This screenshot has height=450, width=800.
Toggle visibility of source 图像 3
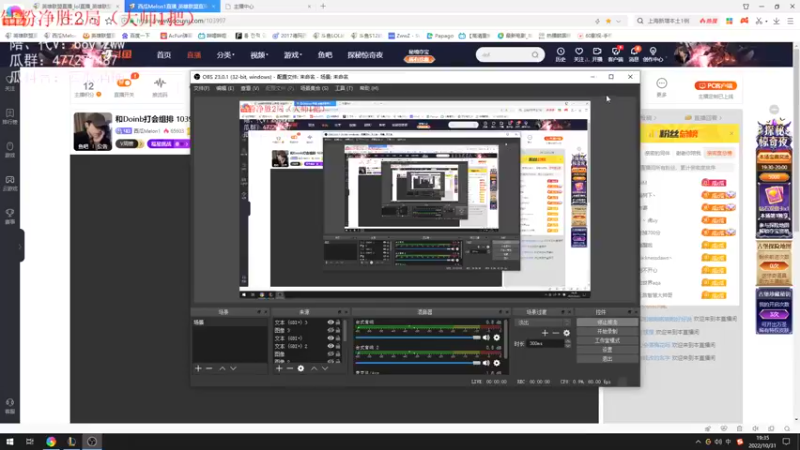(x=330, y=330)
